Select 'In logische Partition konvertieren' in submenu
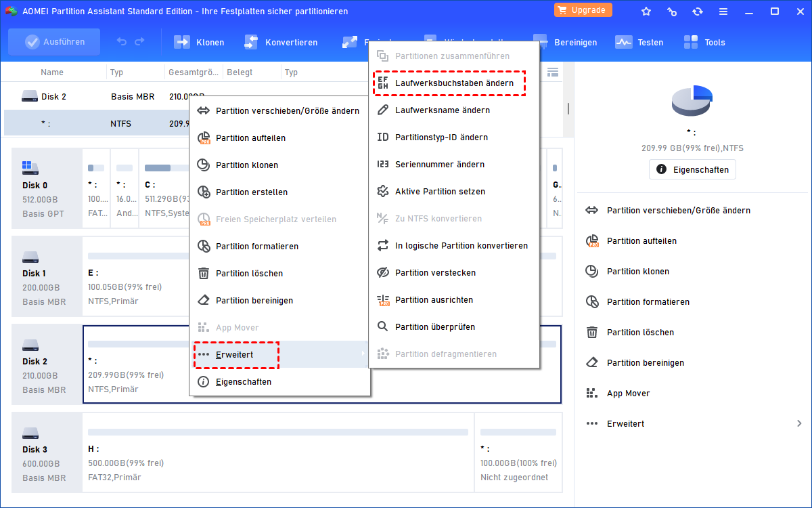 [454, 245]
